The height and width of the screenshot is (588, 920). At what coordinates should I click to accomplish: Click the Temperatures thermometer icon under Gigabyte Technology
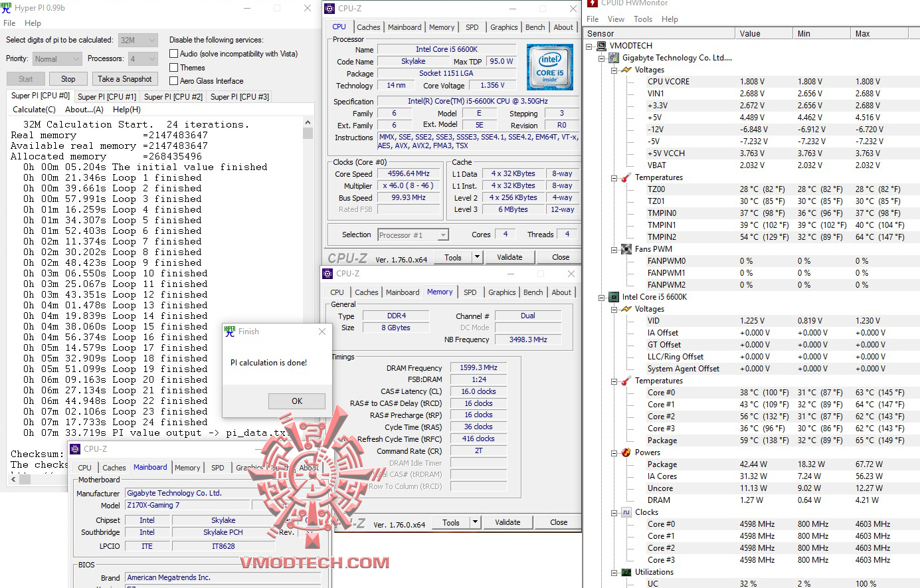(626, 177)
